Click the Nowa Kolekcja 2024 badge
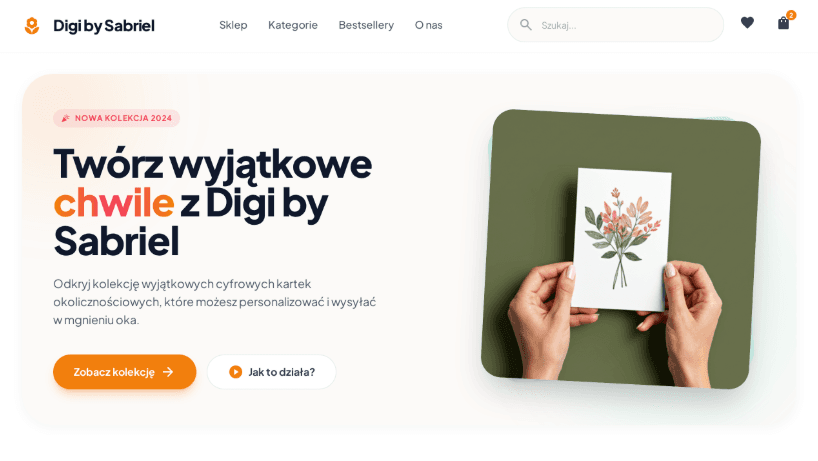 point(116,118)
